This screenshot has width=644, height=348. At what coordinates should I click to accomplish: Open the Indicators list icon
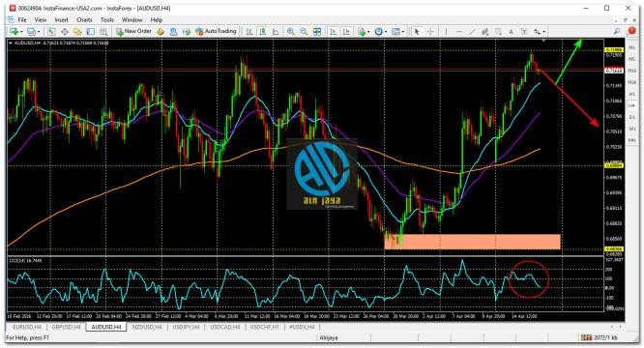(362, 32)
